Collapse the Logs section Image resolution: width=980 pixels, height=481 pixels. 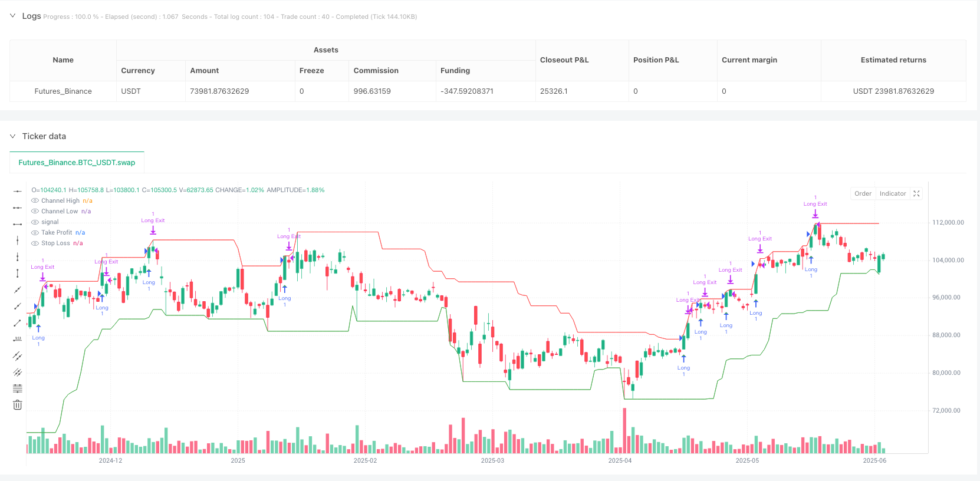tap(12, 16)
